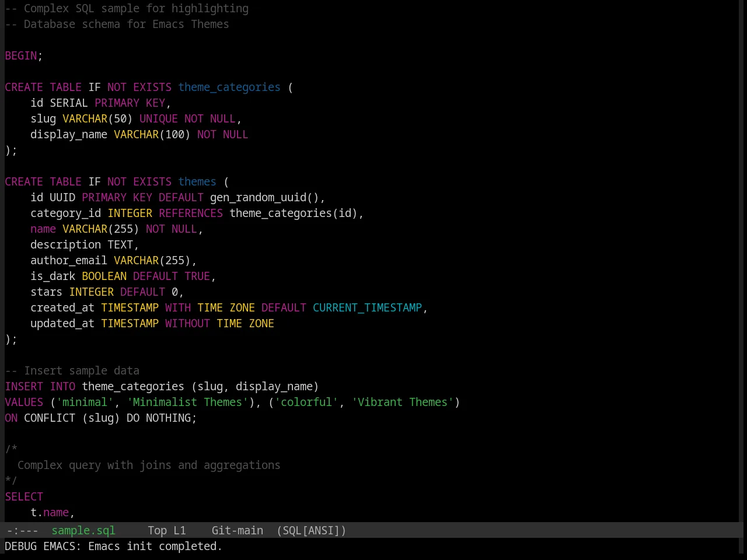Image resolution: width=747 pixels, height=560 pixels.
Task: Click the comment 'Complex query with joins and aggregations'
Action: [149, 465]
